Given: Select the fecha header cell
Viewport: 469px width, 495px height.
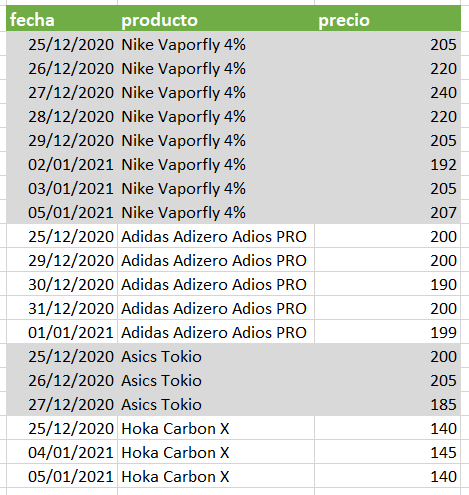Looking at the screenshot, I should tap(62, 20).
